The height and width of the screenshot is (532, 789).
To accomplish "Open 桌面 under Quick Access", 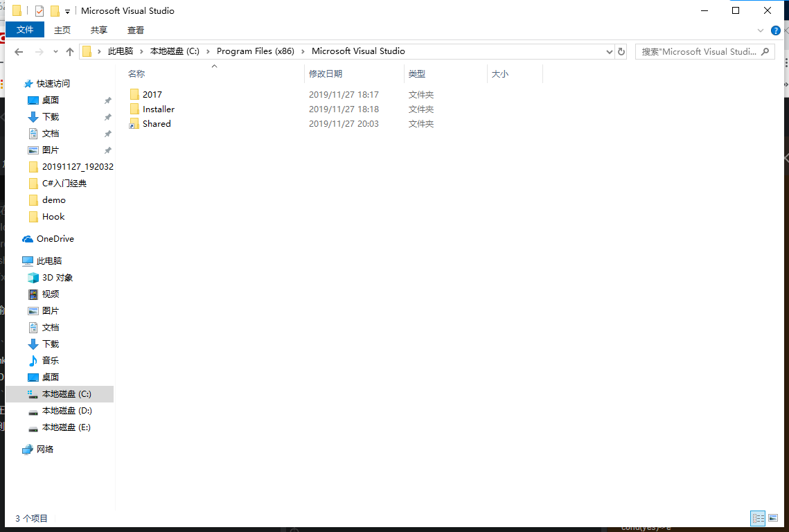I will [51, 100].
